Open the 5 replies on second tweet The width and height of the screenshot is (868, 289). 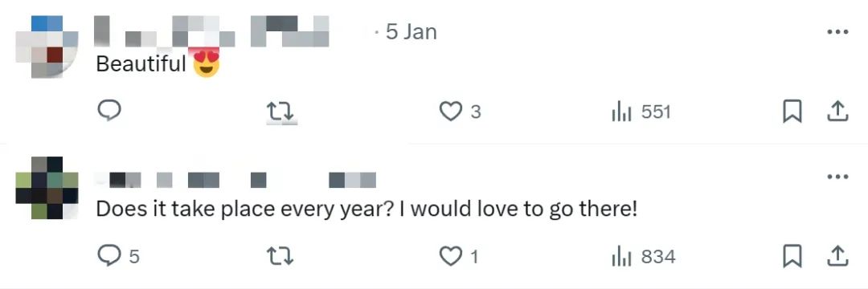tap(118, 256)
